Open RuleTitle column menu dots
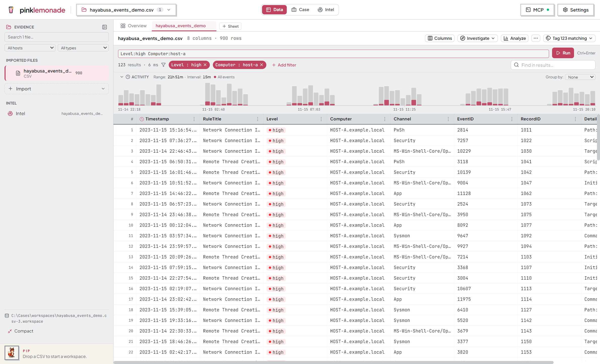Viewport: 600px width, 364px height. [258, 119]
